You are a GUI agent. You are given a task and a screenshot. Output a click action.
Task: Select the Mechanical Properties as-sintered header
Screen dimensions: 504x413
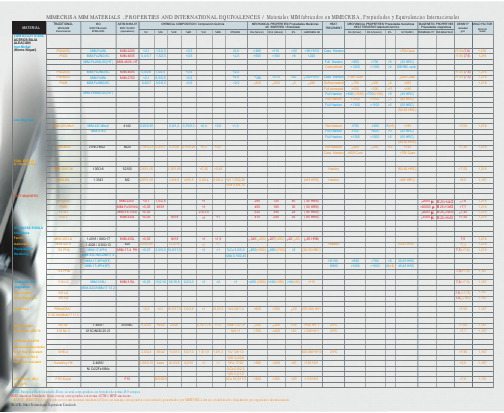285,25
